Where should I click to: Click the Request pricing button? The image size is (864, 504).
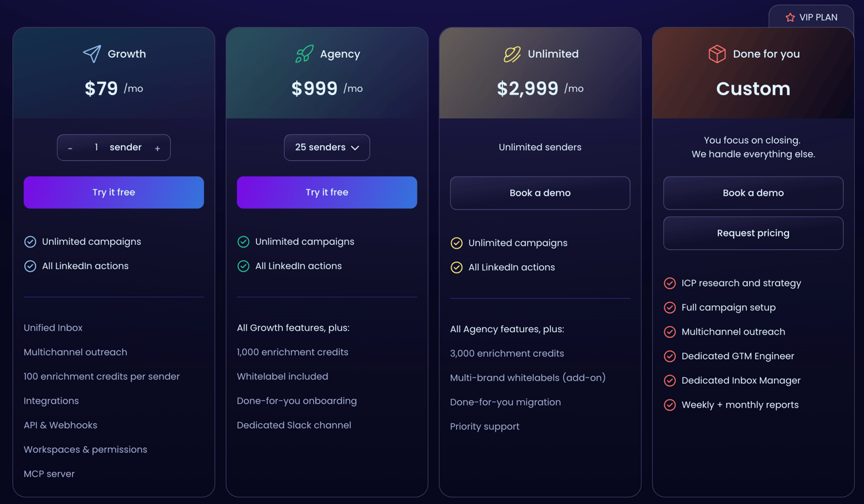tap(753, 233)
